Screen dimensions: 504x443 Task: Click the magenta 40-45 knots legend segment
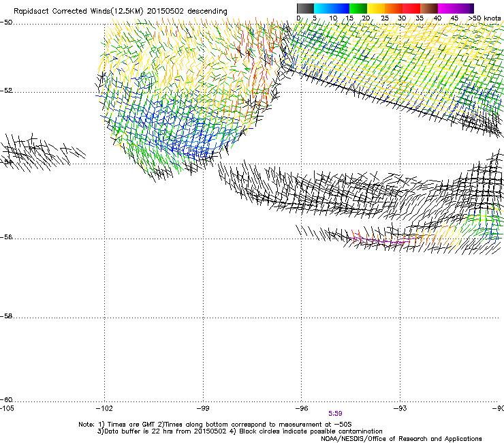(x=447, y=8)
